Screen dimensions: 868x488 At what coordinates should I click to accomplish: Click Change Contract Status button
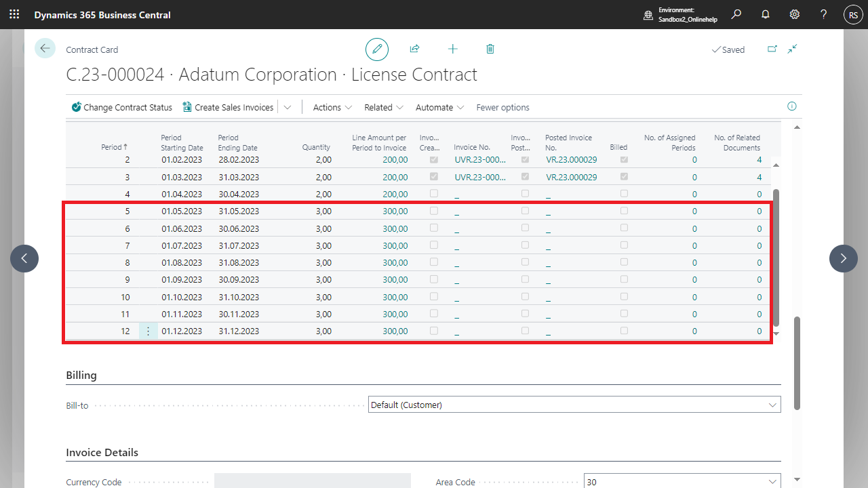click(x=122, y=107)
